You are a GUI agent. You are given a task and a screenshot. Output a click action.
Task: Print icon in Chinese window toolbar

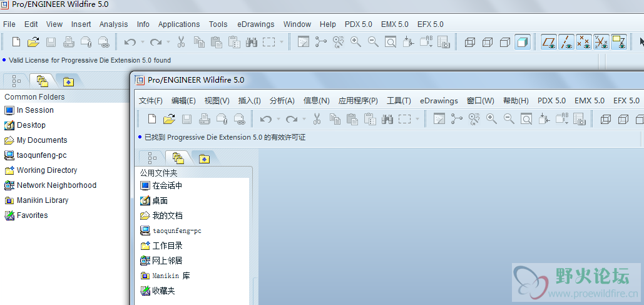pyautogui.click(x=205, y=119)
